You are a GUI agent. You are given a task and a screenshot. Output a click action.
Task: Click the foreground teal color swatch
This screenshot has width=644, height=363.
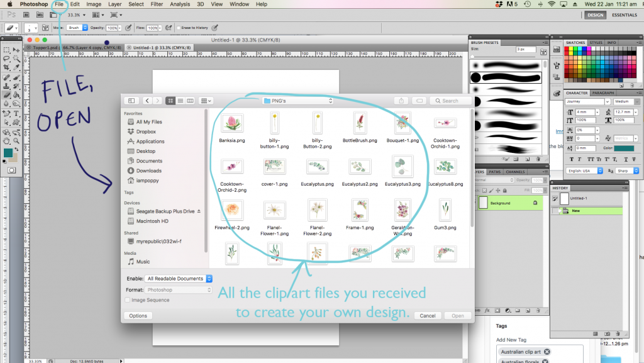click(x=8, y=153)
